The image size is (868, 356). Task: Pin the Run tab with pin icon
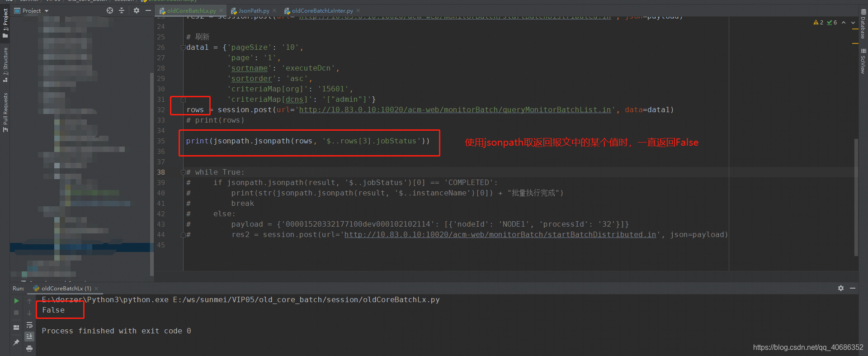click(x=16, y=342)
